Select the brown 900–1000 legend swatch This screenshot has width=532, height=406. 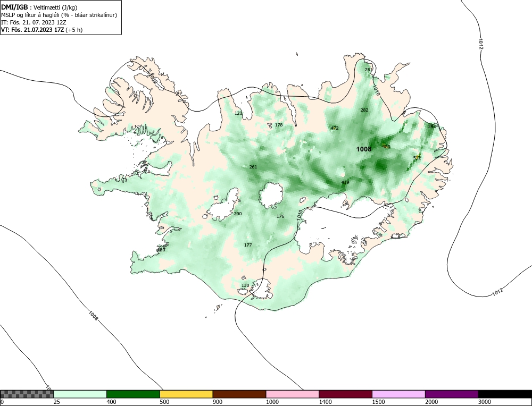239,394
